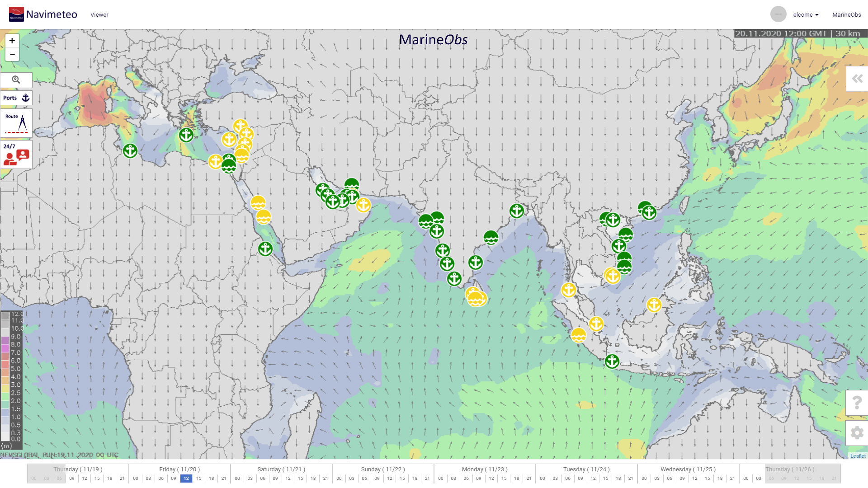Viewport: 868px width, 488px height.
Task: Open the 24/7 support assistance button
Action: 16,154
